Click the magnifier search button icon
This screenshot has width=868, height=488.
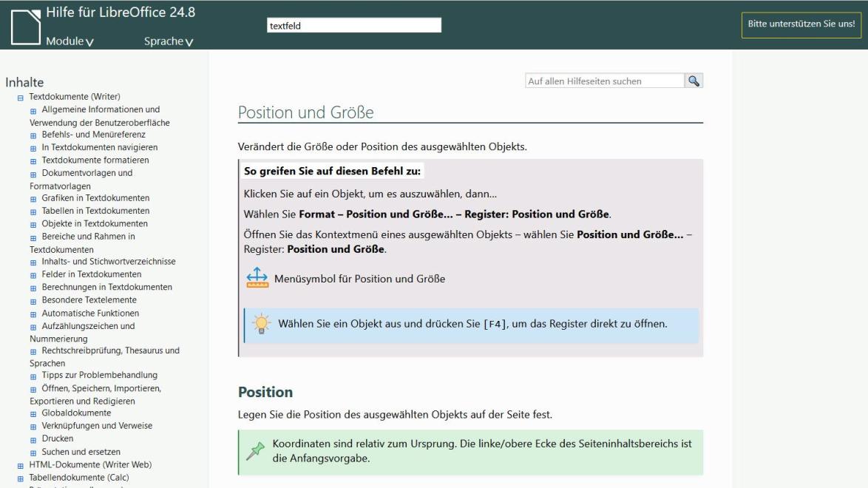(x=694, y=81)
